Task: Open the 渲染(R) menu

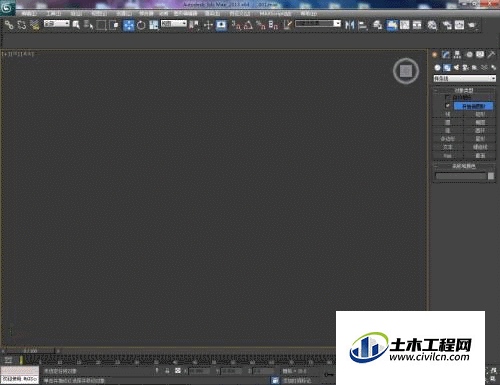Action: (212, 14)
